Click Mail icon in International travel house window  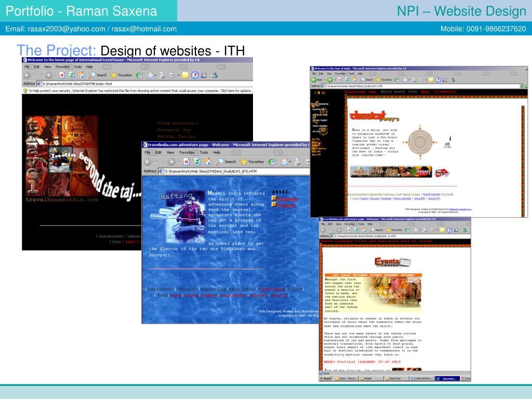[150, 75]
